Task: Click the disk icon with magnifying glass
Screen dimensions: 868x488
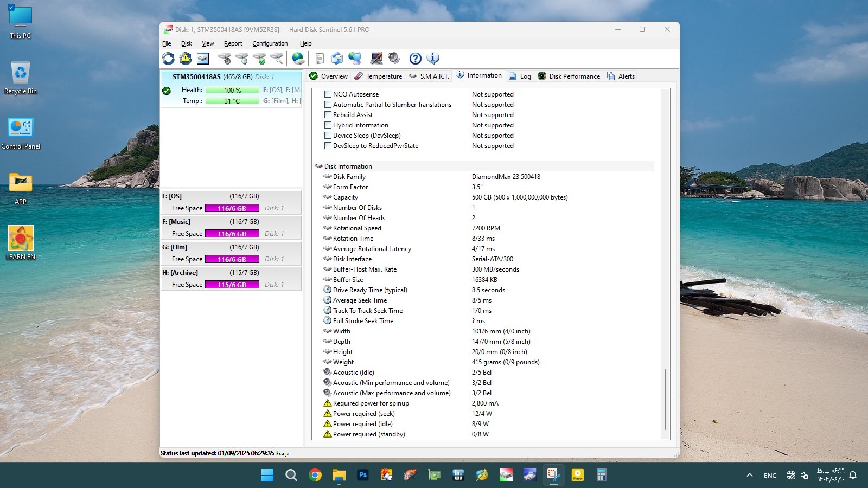Action: click(x=277, y=59)
